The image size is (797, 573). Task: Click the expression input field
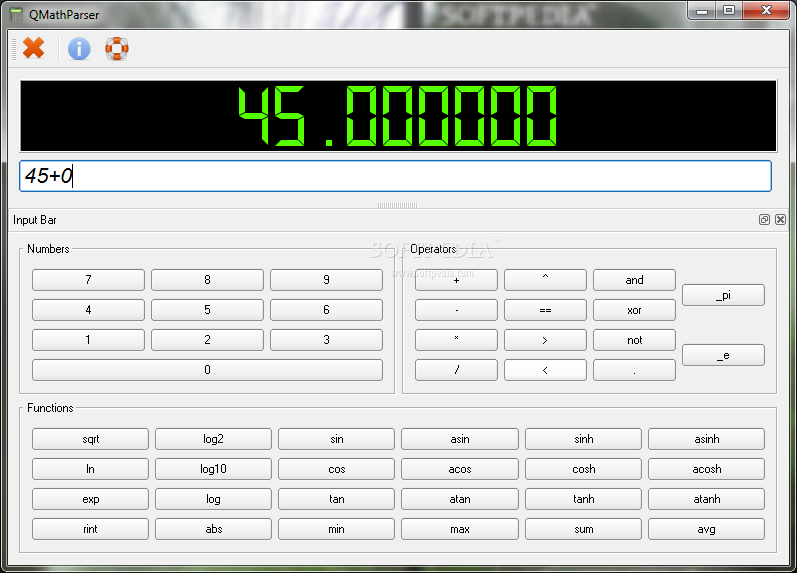click(x=395, y=176)
